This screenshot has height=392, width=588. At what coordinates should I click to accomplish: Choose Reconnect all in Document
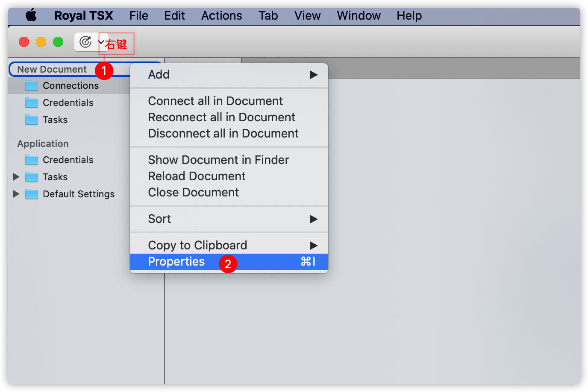(229, 117)
